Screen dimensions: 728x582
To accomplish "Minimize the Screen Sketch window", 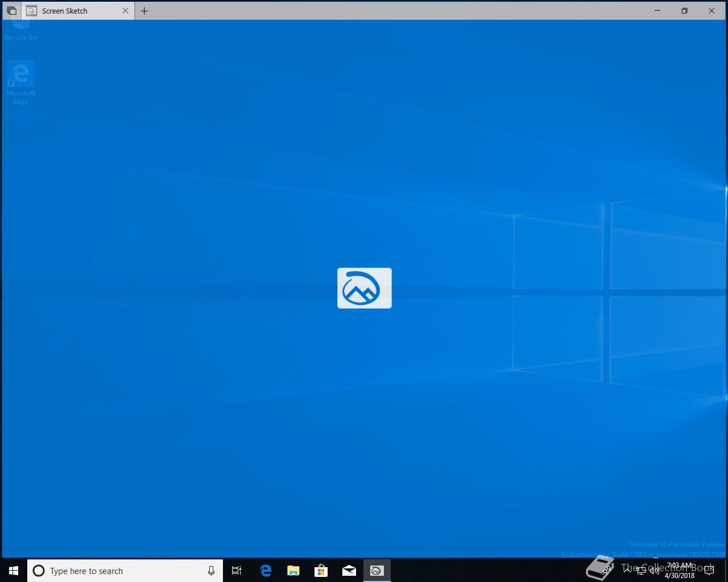I will click(657, 11).
